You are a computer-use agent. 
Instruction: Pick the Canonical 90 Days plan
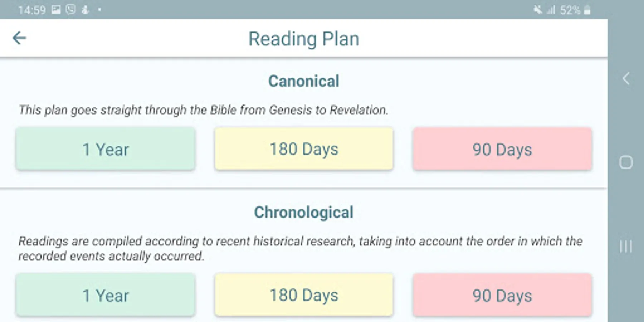point(502,149)
